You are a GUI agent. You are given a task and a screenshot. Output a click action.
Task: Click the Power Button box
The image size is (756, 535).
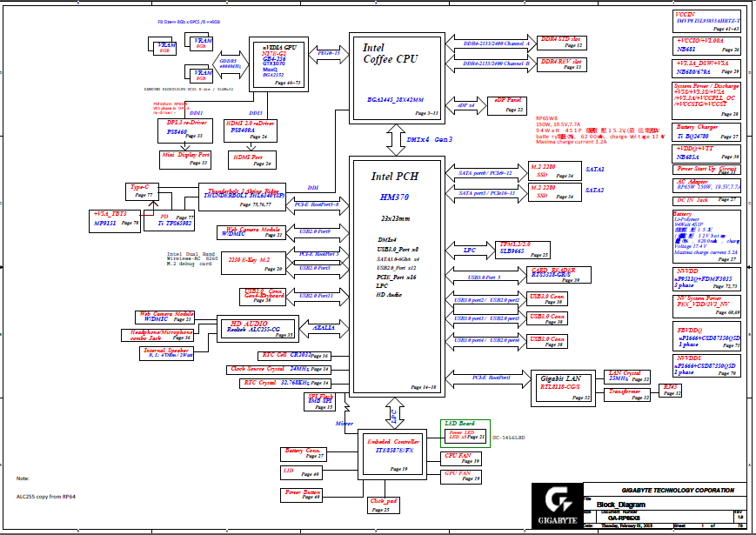[301, 494]
